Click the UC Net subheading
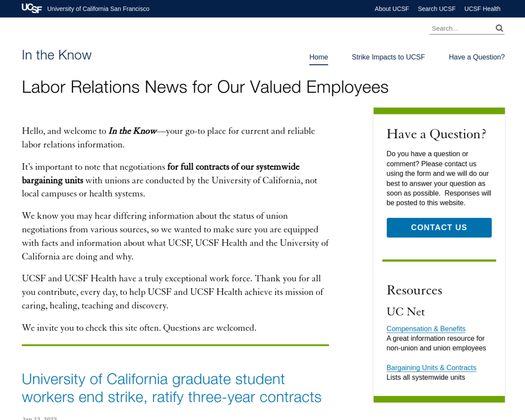Image resolution: width=525 pixels, height=420 pixels. point(406,312)
